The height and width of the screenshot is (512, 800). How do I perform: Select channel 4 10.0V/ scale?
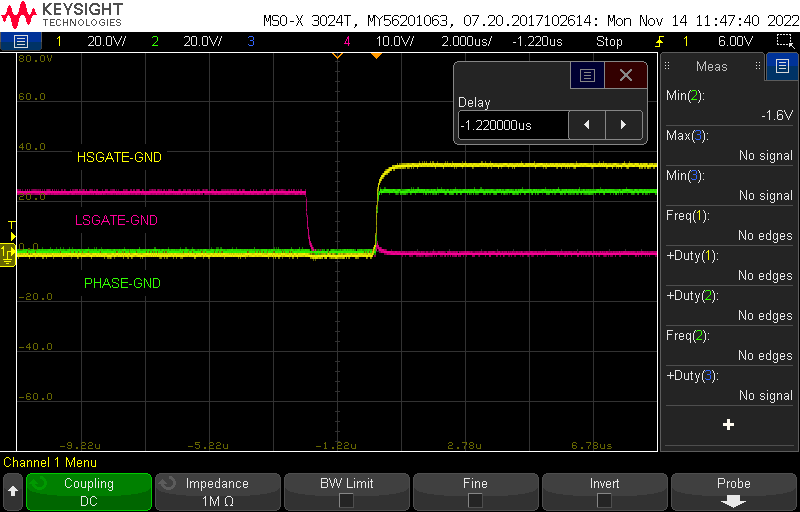(x=395, y=41)
